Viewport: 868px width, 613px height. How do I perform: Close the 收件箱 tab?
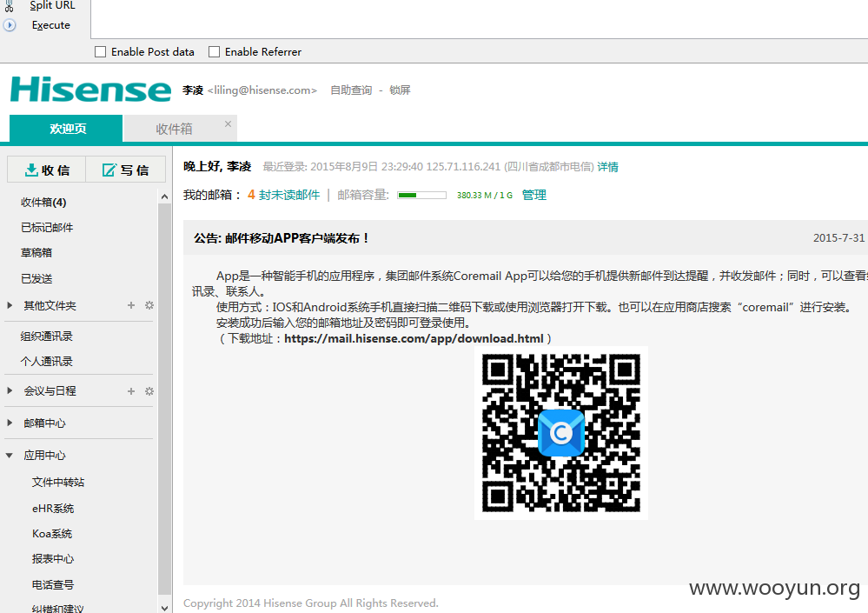[228, 124]
